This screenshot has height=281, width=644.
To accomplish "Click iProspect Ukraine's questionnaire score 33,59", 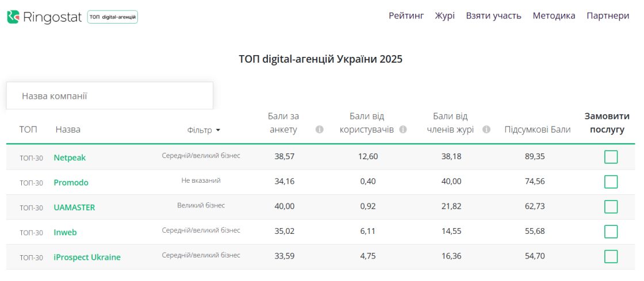I will 285,256.
